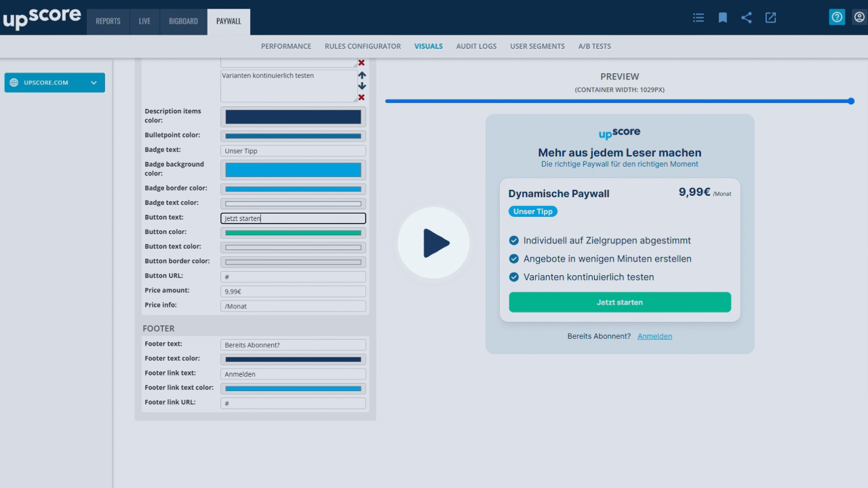
Task: Follow the Anmelden link in preview
Action: pyautogui.click(x=654, y=336)
